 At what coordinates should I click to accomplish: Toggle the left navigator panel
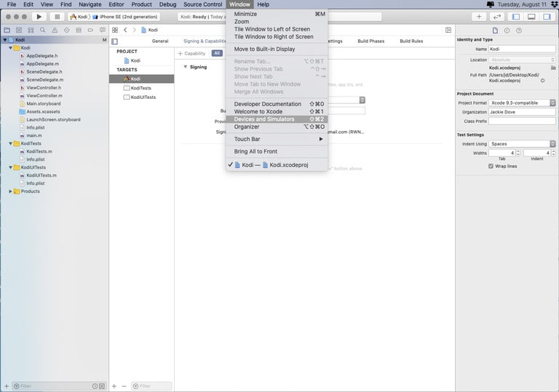pyautogui.click(x=516, y=16)
